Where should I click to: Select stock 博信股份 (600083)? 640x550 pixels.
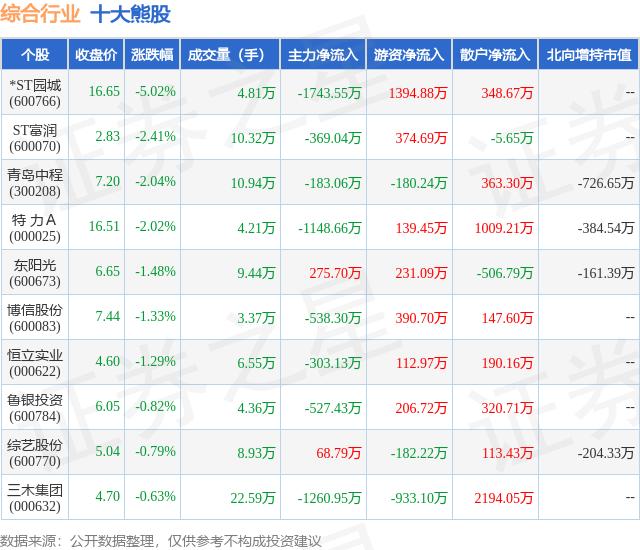coord(35,318)
